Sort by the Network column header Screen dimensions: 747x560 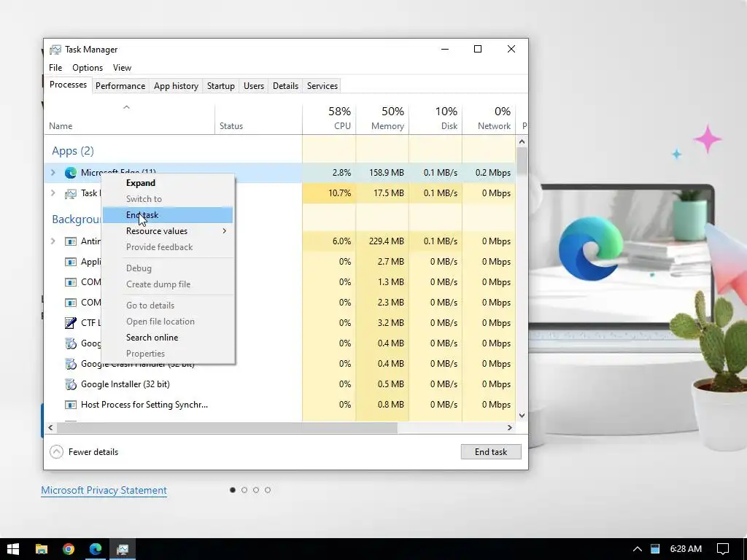(489, 119)
